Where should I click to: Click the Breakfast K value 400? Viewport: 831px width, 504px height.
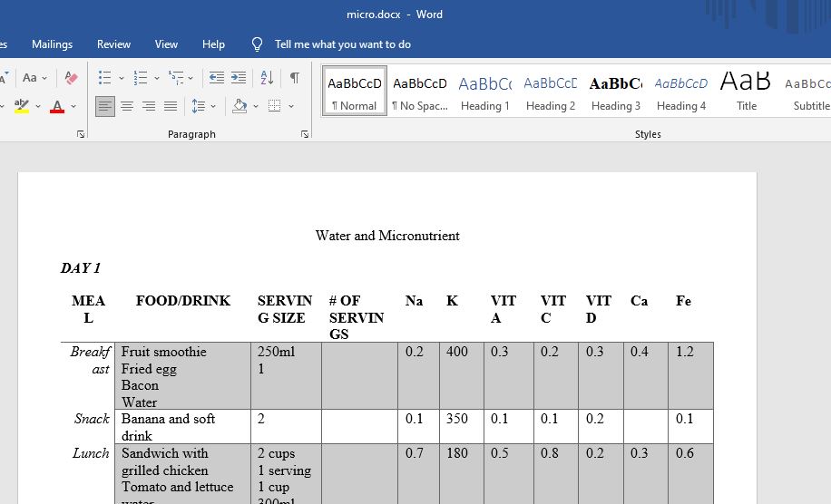click(457, 352)
